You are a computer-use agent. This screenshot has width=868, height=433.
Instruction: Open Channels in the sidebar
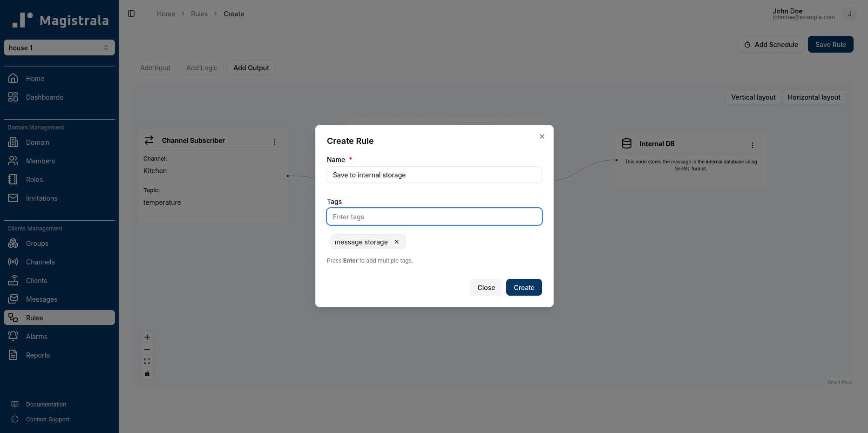tap(40, 262)
